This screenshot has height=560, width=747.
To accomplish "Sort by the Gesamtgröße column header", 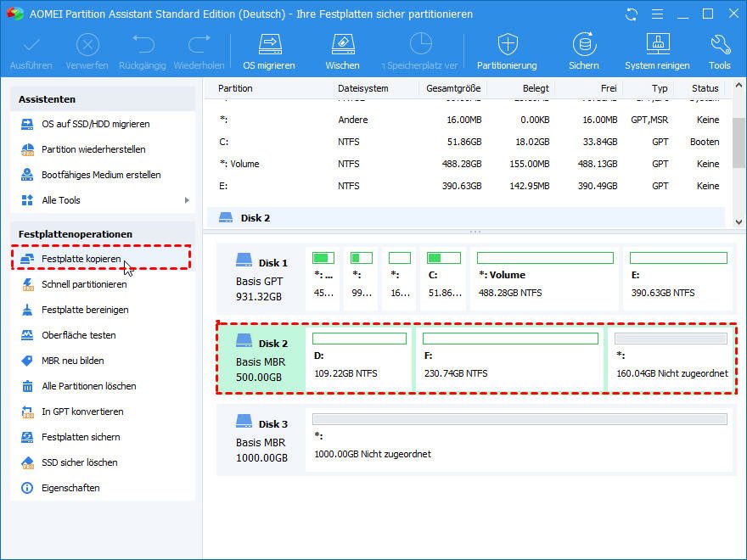I will 453,88.
